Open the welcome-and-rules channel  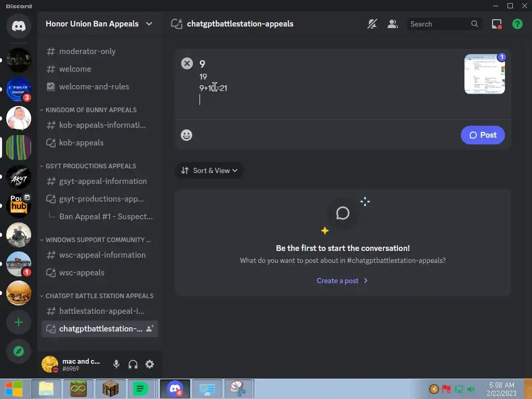click(x=100, y=87)
